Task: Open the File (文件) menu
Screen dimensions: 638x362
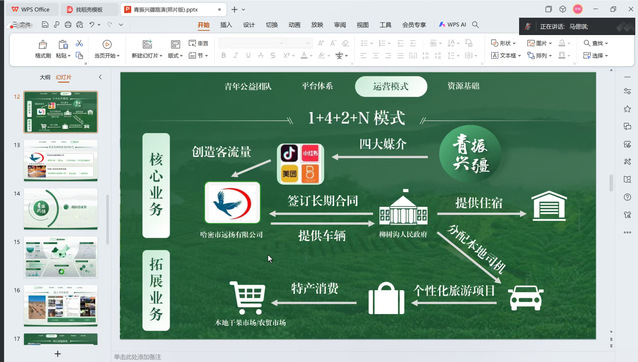Action: tap(22, 25)
